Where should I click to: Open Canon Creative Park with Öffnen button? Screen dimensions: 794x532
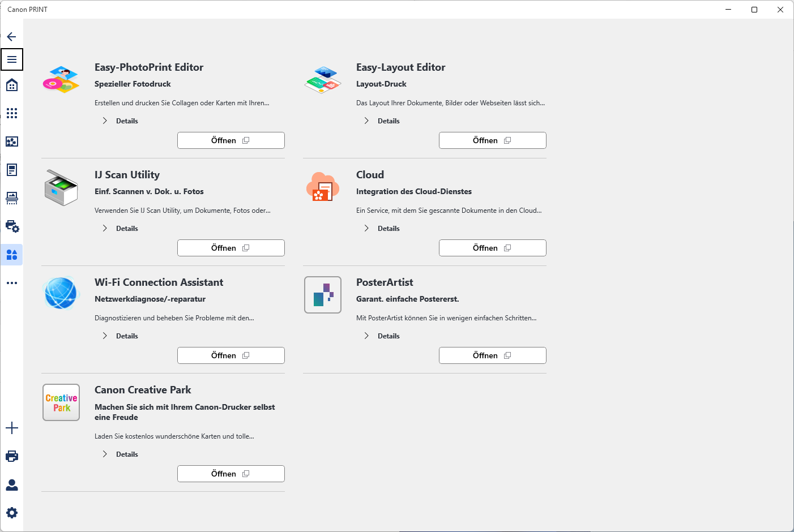pyautogui.click(x=231, y=474)
